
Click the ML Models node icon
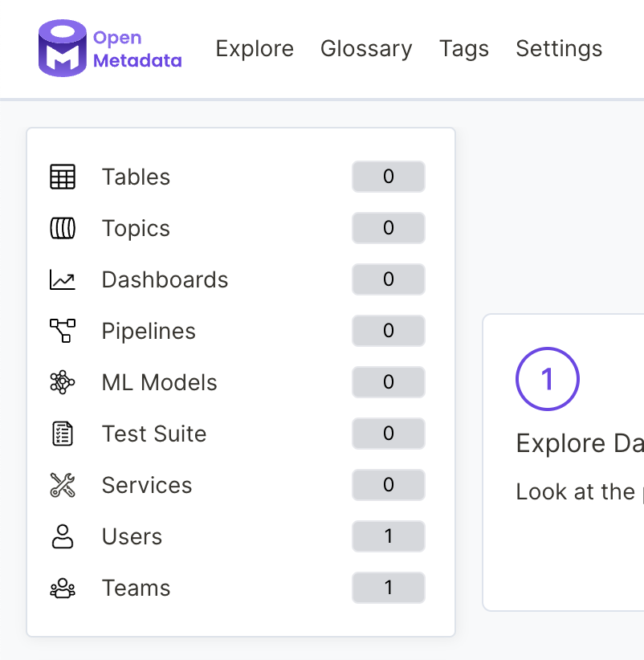(x=64, y=382)
